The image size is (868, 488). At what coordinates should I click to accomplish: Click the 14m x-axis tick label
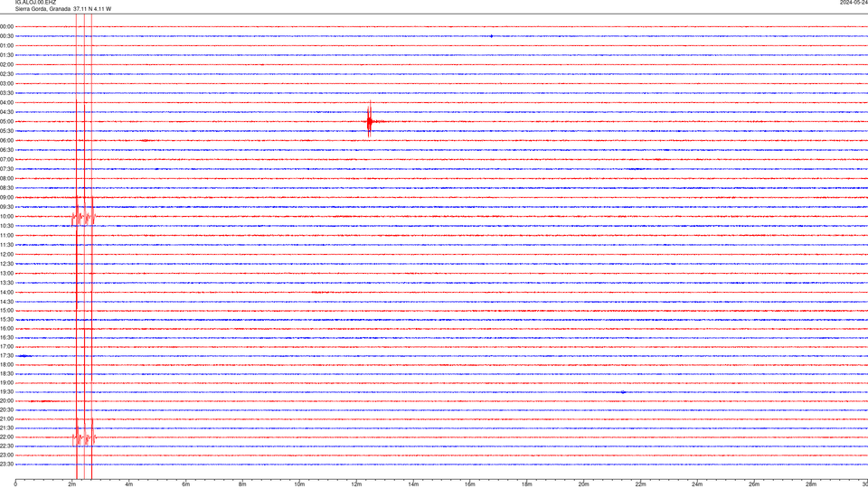(x=413, y=484)
